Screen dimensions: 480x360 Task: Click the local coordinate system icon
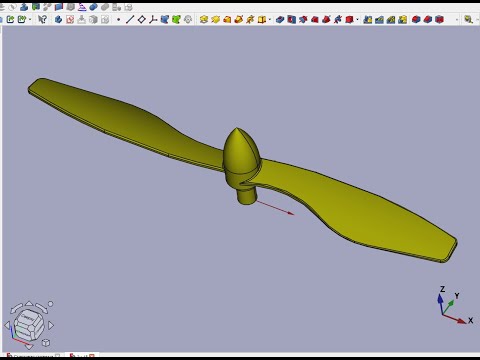coord(153,19)
